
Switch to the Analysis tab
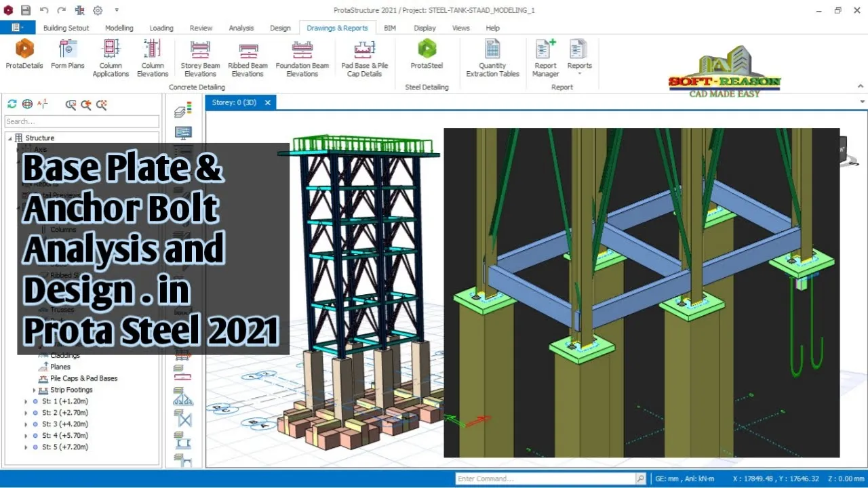point(241,28)
